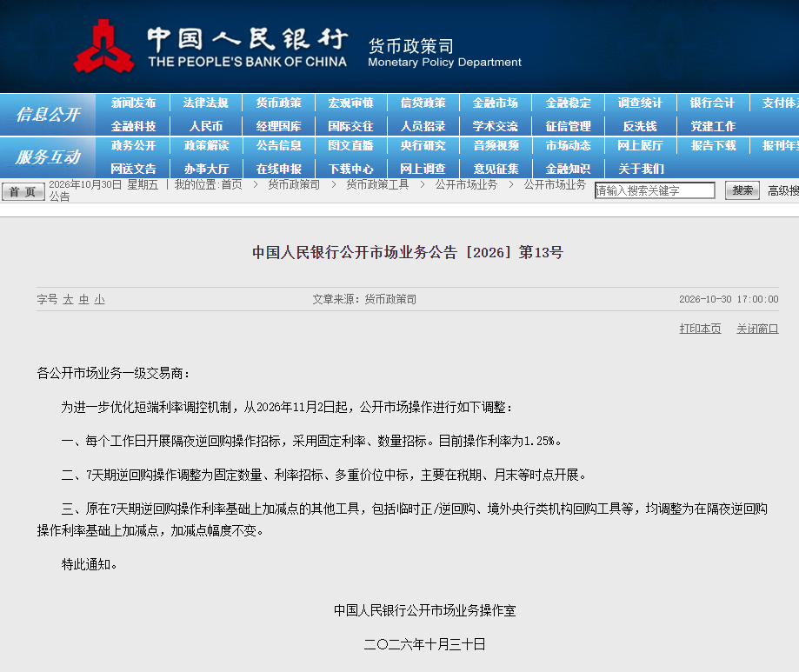Select the 金融知识 navigation item
Viewport: 799px width, 672px height.
[x=568, y=169]
